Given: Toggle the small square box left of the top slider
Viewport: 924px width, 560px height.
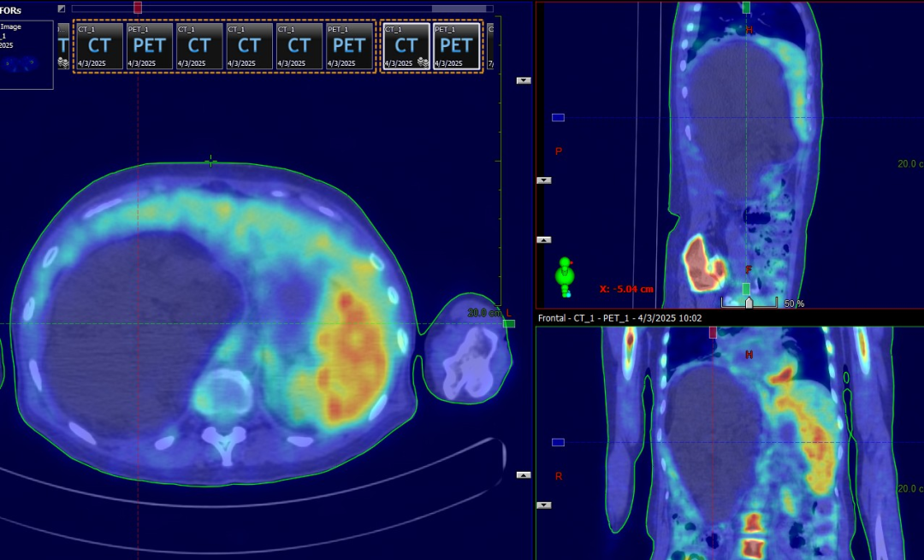Looking at the screenshot, I should (x=62, y=9).
